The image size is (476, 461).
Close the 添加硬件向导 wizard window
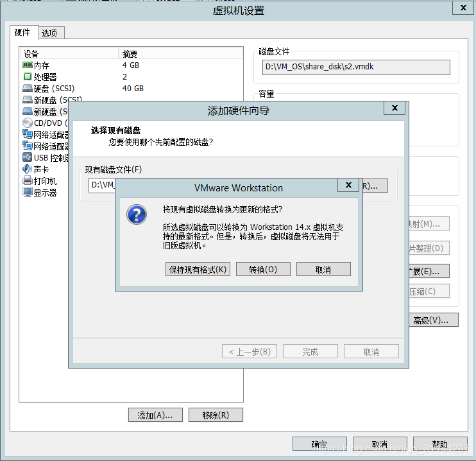[x=395, y=108]
